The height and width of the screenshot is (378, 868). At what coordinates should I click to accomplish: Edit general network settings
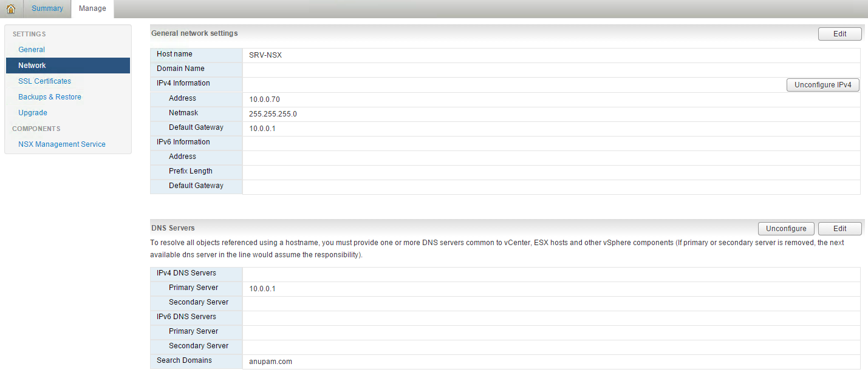pyautogui.click(x=839, y=34)
